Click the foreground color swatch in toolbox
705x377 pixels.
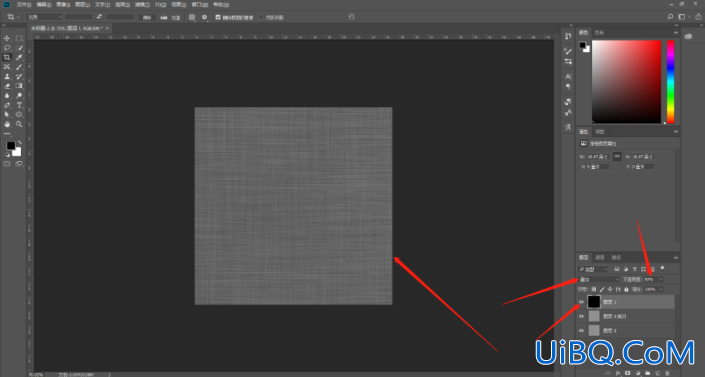[10, 146]
